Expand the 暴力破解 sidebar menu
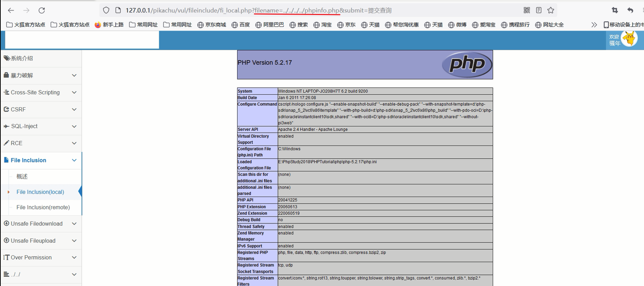The image size is (644, 286). tap(41, 75)
